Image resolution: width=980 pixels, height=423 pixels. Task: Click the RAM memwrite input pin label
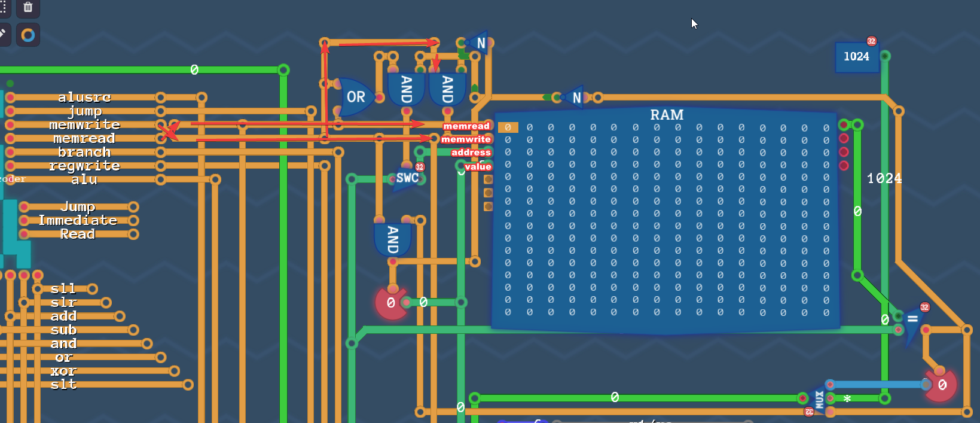pyautogui.click(x=466, y=139)
